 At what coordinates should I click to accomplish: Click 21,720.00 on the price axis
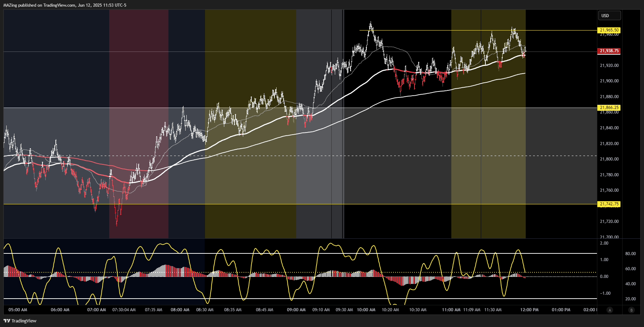[609, 222]
